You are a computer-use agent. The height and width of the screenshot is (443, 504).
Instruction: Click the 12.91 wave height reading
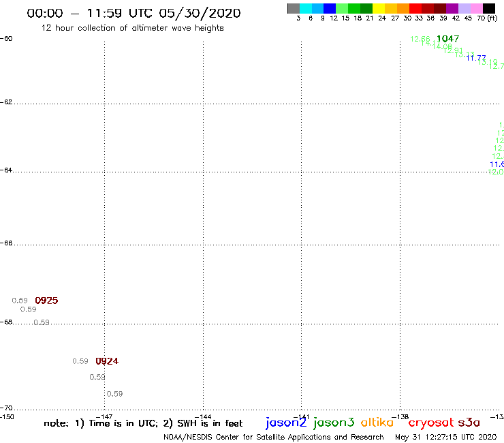pos(453,50)
